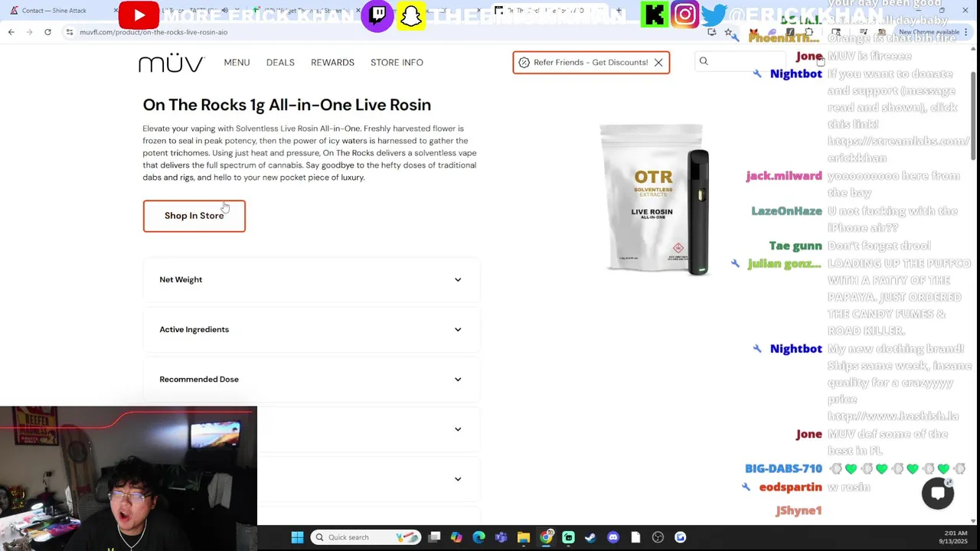This screenshot has width=980, height=551.
Task: Open Discord from the taskbar
Action: 612,537
